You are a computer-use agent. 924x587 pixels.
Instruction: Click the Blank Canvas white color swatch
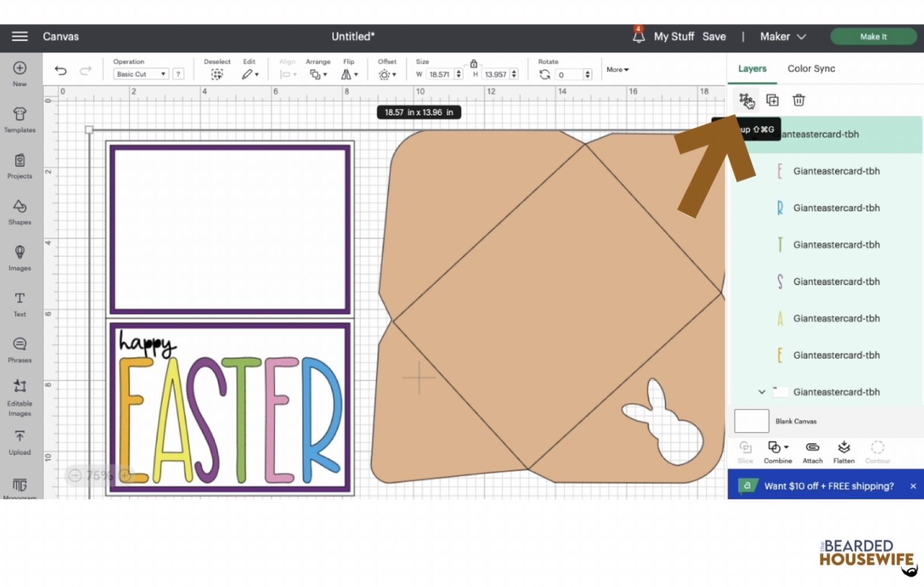751,421
